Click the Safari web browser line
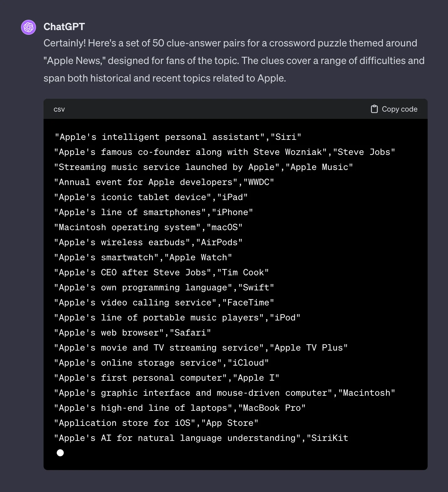448x492 pixels. pyautogui.click(x=133, y=333)
